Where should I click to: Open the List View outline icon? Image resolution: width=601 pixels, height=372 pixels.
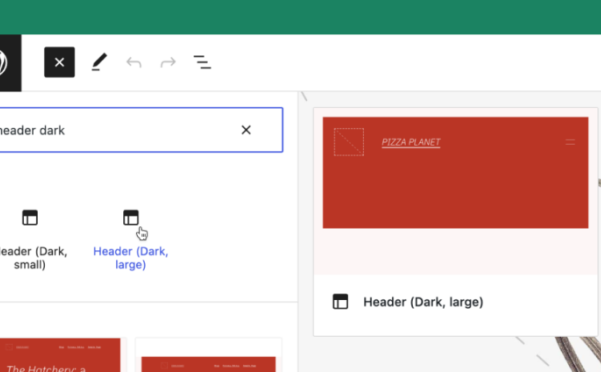[202, 62]
